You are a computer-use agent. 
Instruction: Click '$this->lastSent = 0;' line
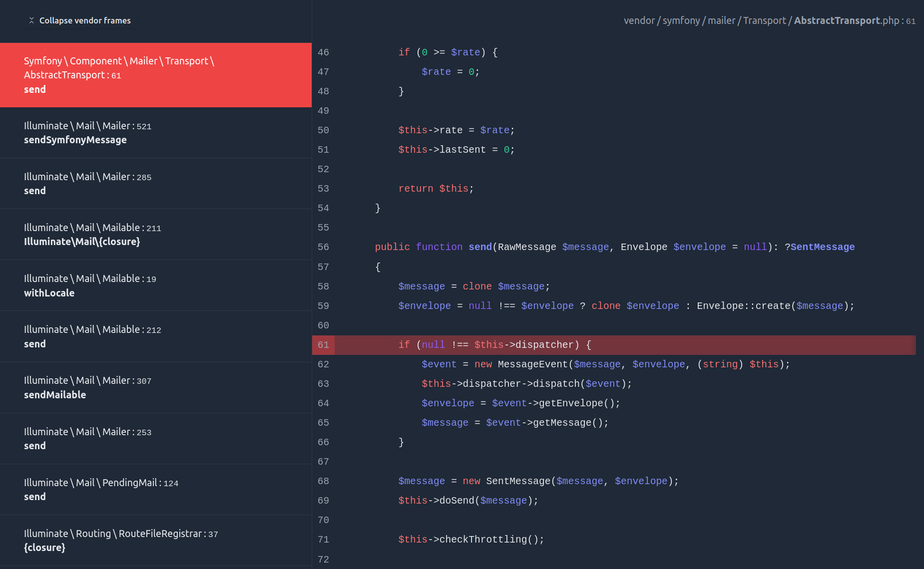pos(457,150)
